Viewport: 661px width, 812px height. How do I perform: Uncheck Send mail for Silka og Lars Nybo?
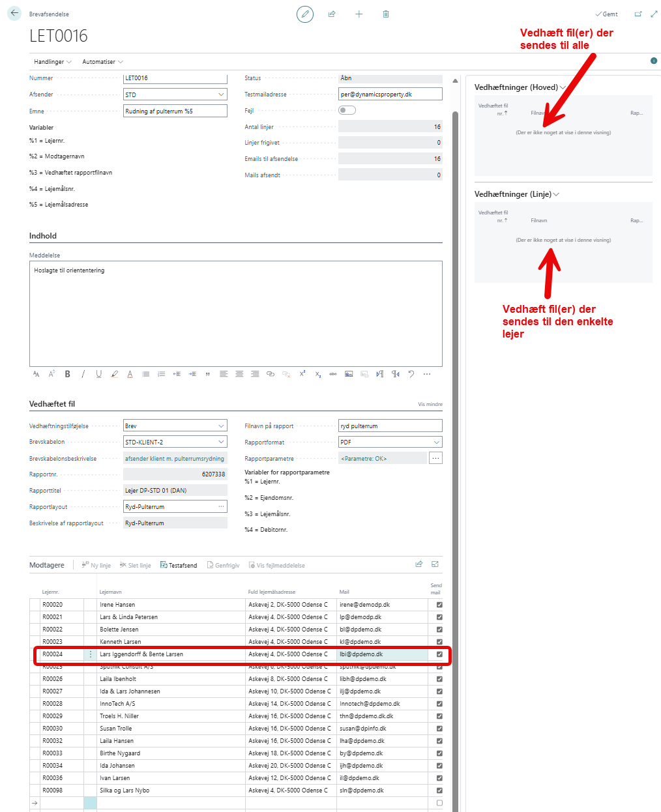point(439,790)
